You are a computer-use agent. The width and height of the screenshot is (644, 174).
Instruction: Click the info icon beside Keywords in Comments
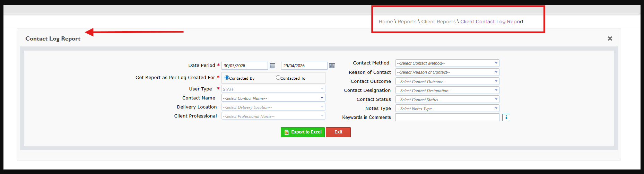tap(506, 118)
